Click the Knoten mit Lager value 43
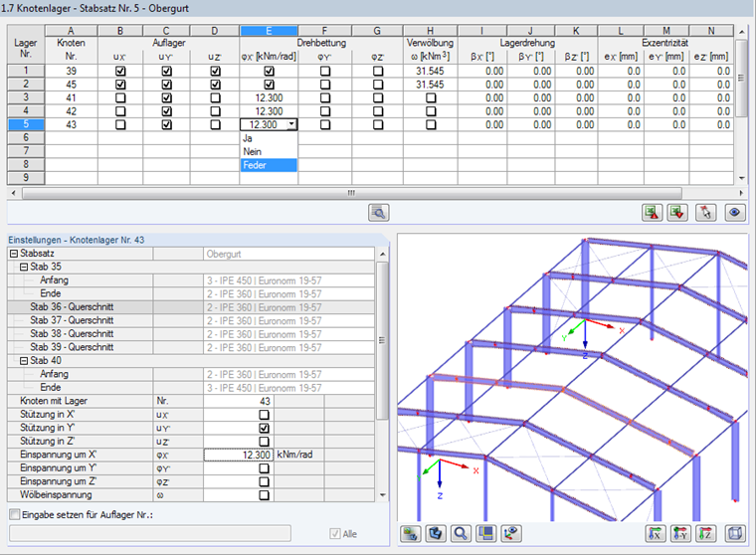 239,401
